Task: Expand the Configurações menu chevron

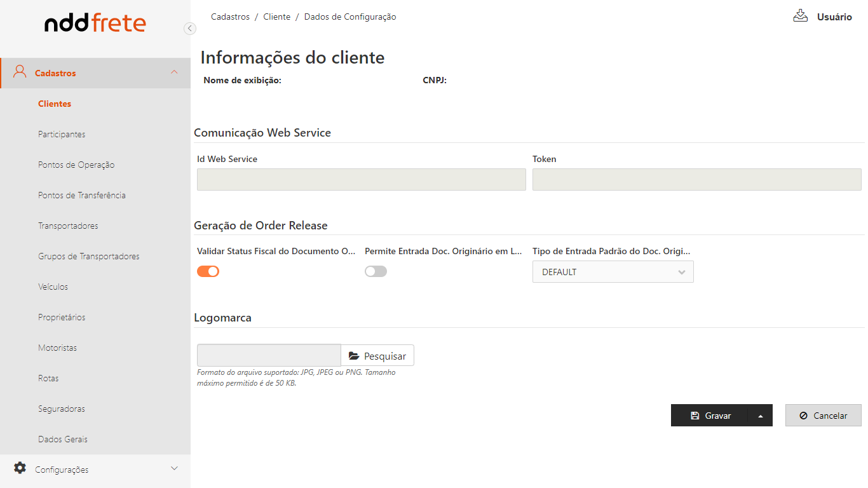Action: tap(174, 469)
